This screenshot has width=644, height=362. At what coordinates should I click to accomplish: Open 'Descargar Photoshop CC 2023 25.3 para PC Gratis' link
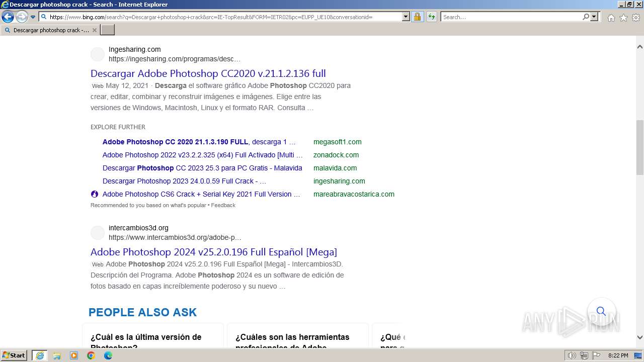point(202,168)
